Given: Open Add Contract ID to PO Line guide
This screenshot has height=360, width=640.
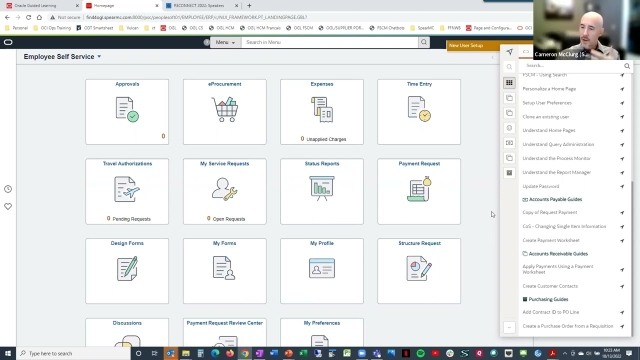Looking at the screenshot, I should coord(551,312).
